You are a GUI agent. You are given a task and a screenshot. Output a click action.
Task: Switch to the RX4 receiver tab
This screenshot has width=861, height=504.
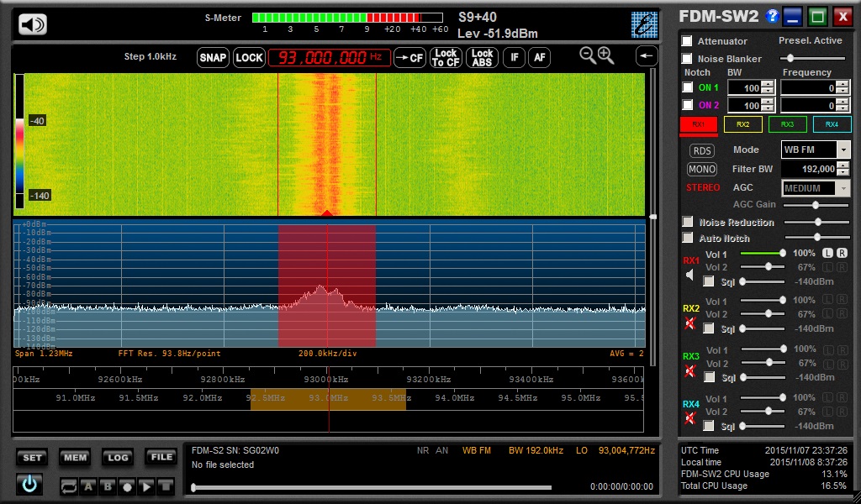(x=832, y=124)
